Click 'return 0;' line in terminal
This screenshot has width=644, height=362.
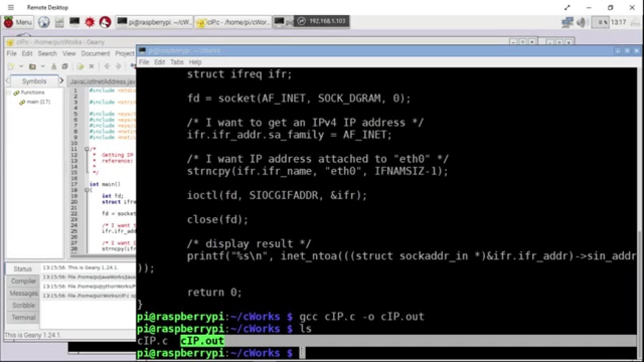215,292
